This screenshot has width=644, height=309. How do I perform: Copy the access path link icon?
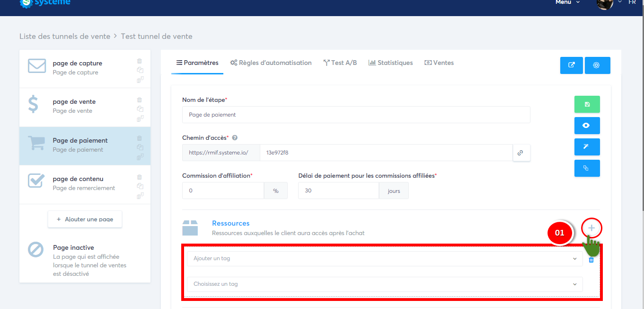(521, 153)
